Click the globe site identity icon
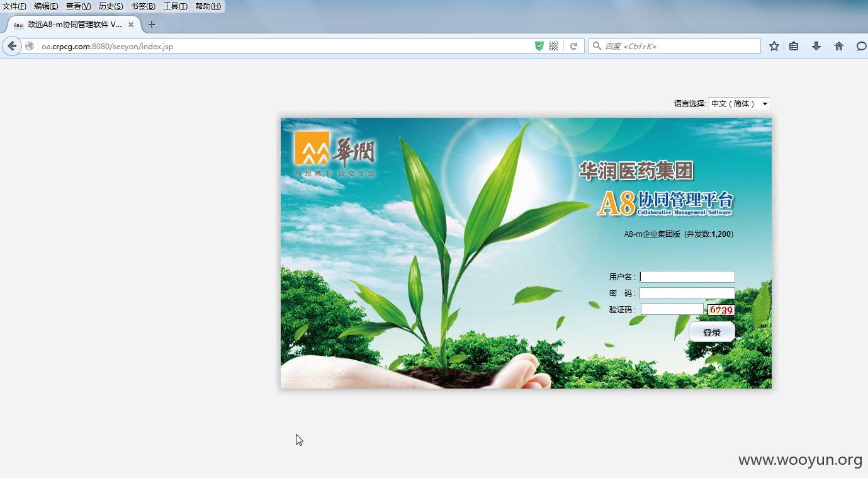 point(30,46)
